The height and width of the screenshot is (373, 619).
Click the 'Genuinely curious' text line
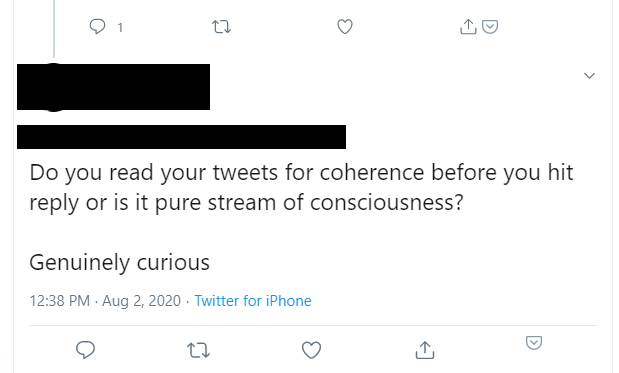[119, 262]
